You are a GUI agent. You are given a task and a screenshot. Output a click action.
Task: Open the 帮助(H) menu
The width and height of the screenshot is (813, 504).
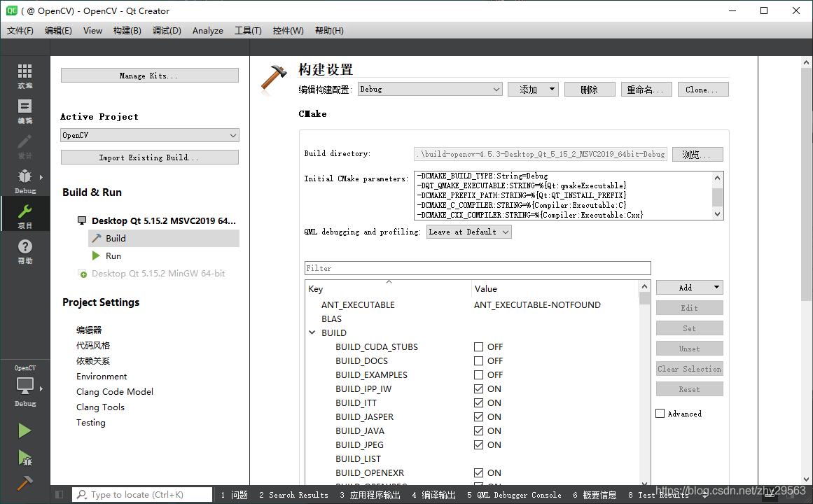pyautogui.click(x=329, y=31)
